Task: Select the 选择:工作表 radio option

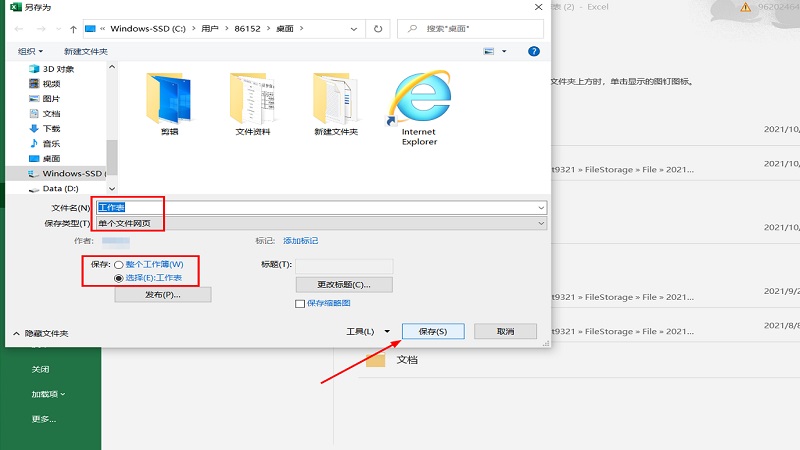Action: pos(119,278)
